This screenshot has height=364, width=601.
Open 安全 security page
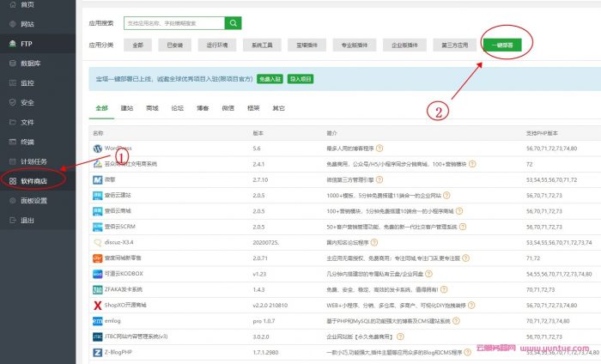pos(27,102)
